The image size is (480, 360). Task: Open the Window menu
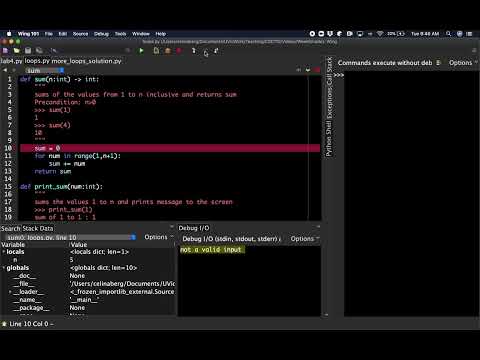click(x=141, y=34)
